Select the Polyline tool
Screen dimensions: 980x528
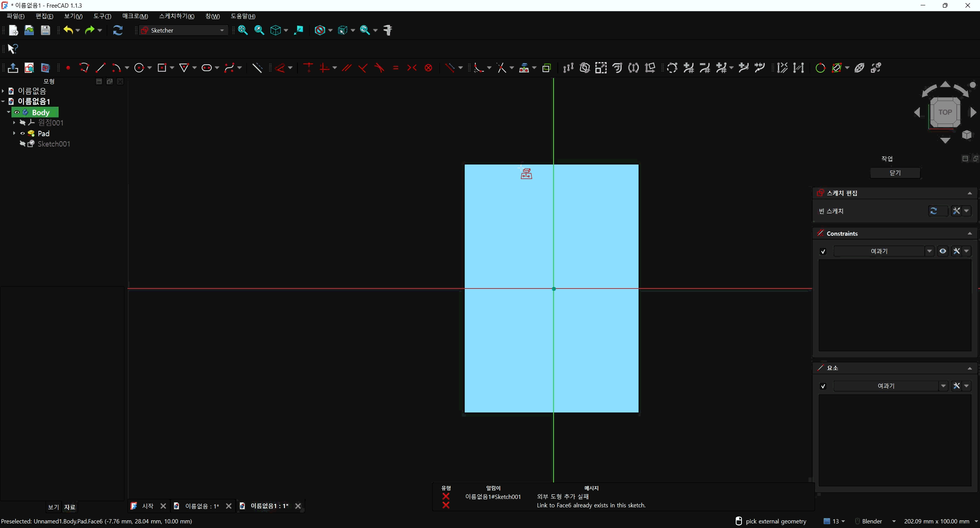[85, 68]
